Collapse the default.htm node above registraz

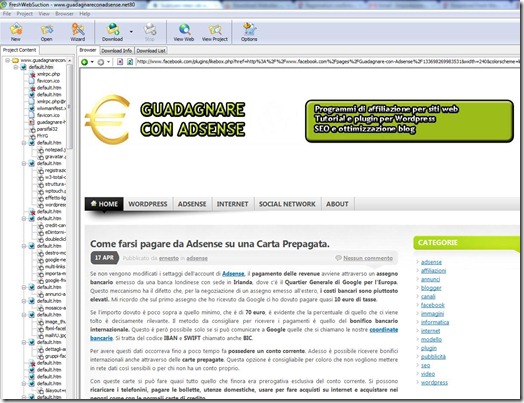24,163
